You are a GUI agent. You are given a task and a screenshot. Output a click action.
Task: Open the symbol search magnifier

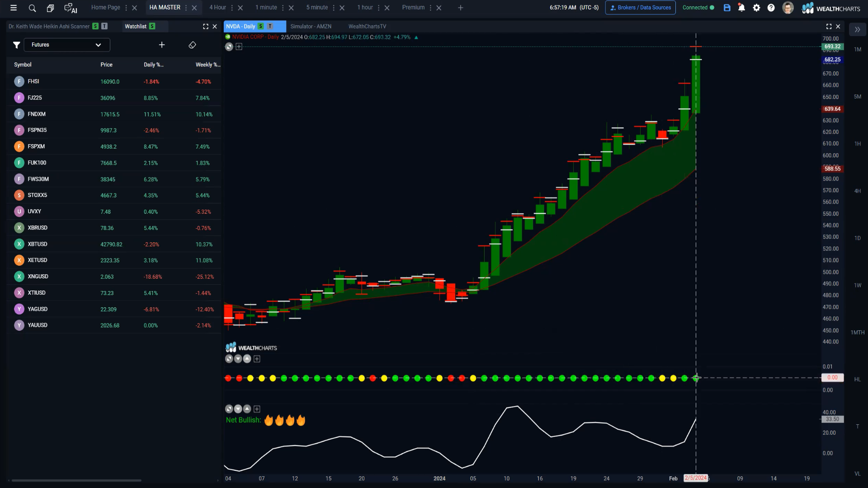click(x=32, y=8)
